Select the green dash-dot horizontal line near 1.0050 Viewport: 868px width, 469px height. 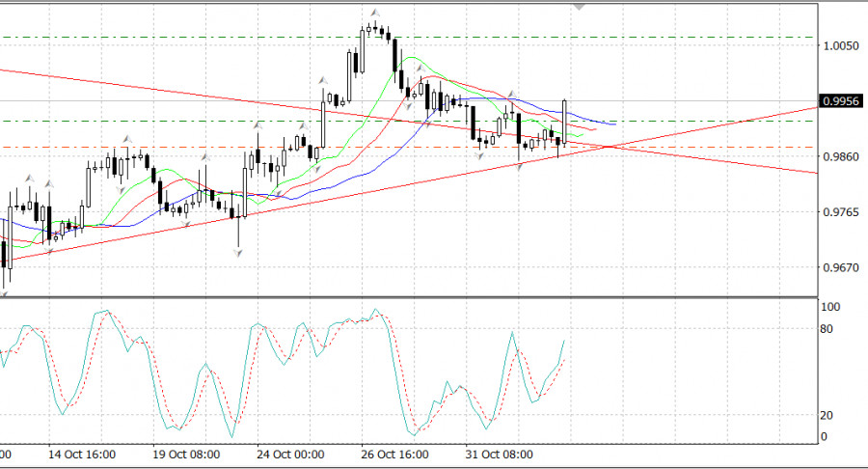coord(675,38)
